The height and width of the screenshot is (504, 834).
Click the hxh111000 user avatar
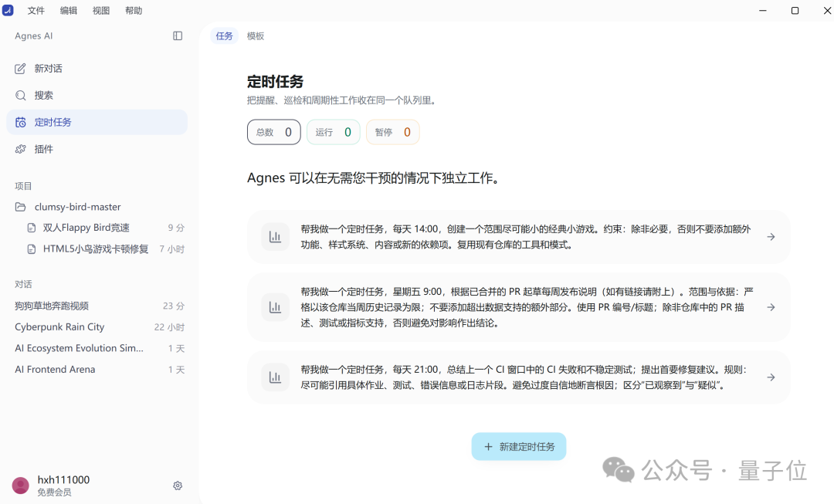(x=21, y=485)
